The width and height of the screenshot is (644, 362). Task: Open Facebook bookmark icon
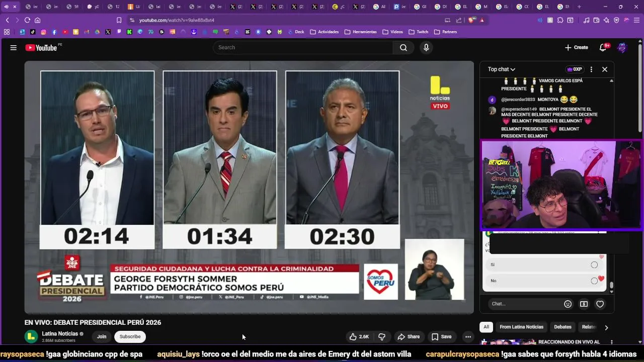click(54, 32)
